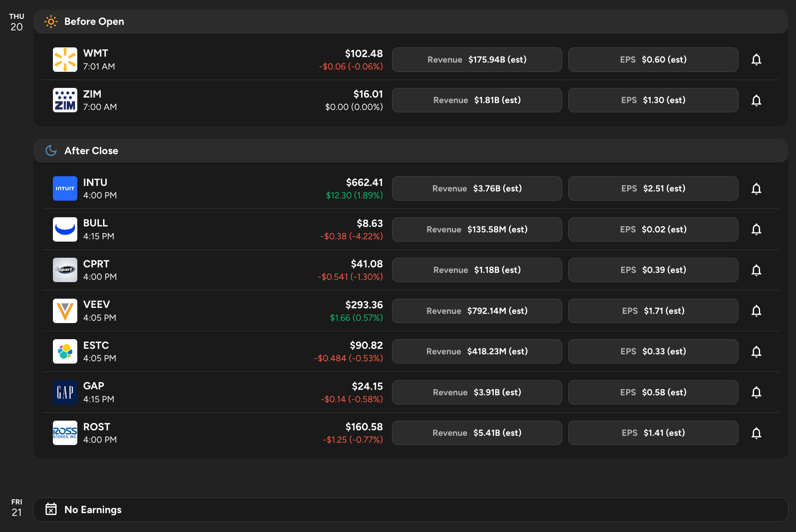Click INTU EPS $2.51 estimate
The height and width of the screenshot is (532, 796).
[653, 189]
